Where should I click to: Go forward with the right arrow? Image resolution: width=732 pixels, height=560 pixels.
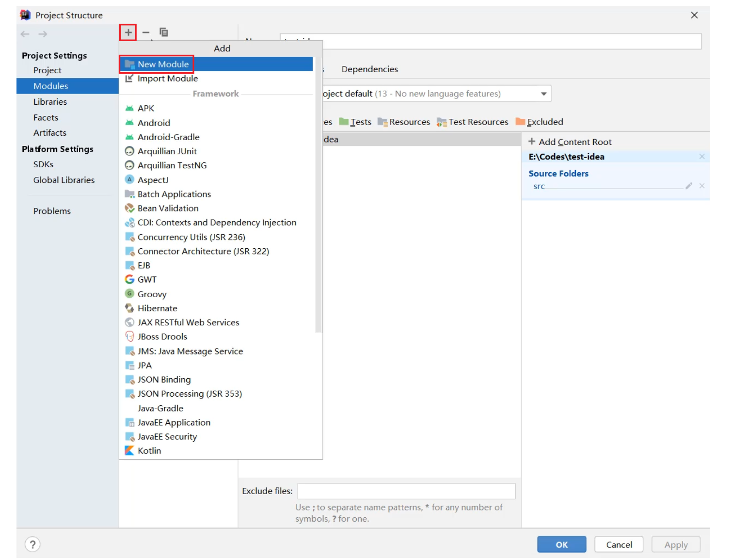(43, 34)
